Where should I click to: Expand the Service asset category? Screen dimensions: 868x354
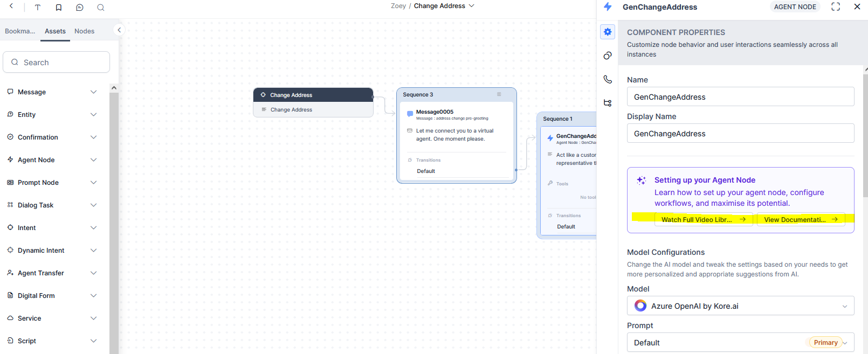coord(94,318)
